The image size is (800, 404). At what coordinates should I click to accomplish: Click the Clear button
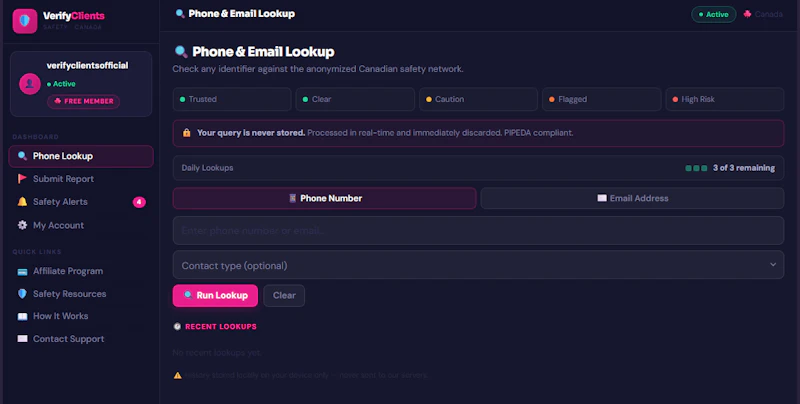[284, 295]
